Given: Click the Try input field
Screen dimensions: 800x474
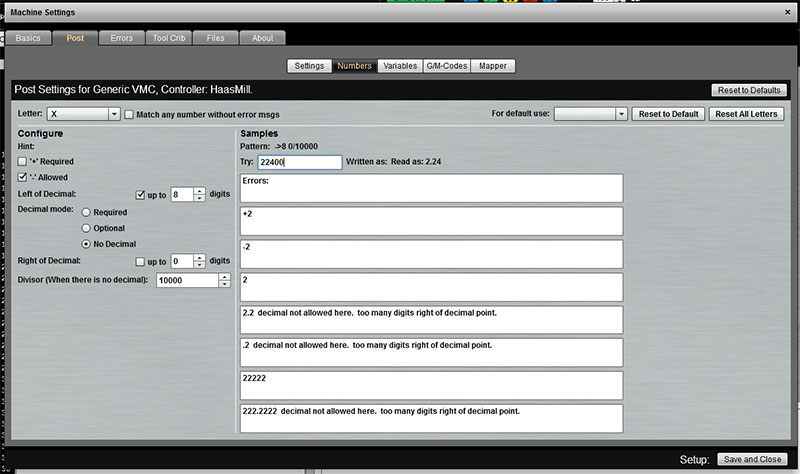Looking at the screenshot, I should tap(300, 162).
